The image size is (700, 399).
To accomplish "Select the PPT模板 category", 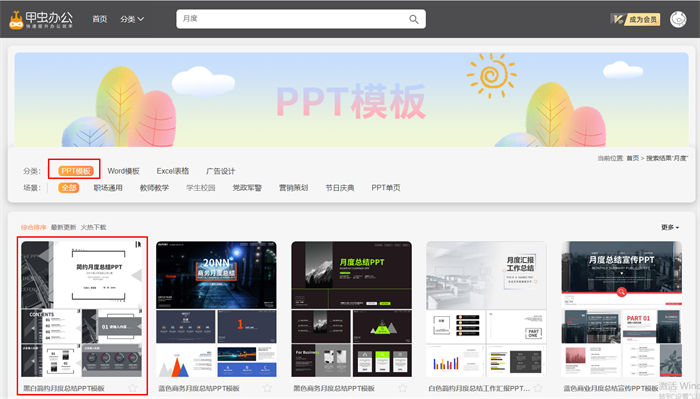I will tap(76, 171).
